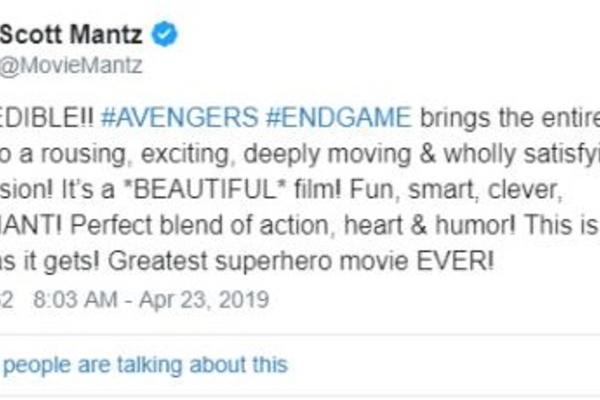Click the word 'rousing' in tweet
The image size is (600, 400).
[83, 154]
